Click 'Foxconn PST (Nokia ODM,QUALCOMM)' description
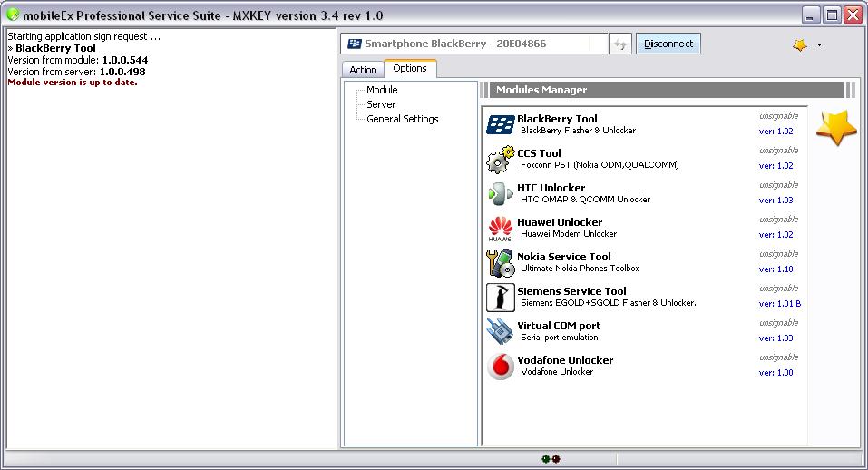 coord(600,164)
